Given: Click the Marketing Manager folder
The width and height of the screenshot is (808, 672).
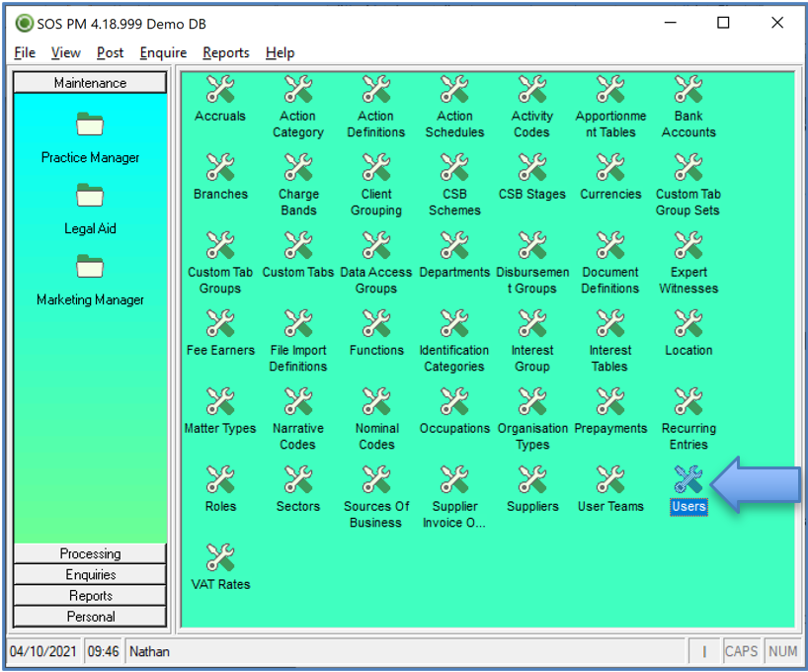Looking at the screenshot, I should pos(90,268).
